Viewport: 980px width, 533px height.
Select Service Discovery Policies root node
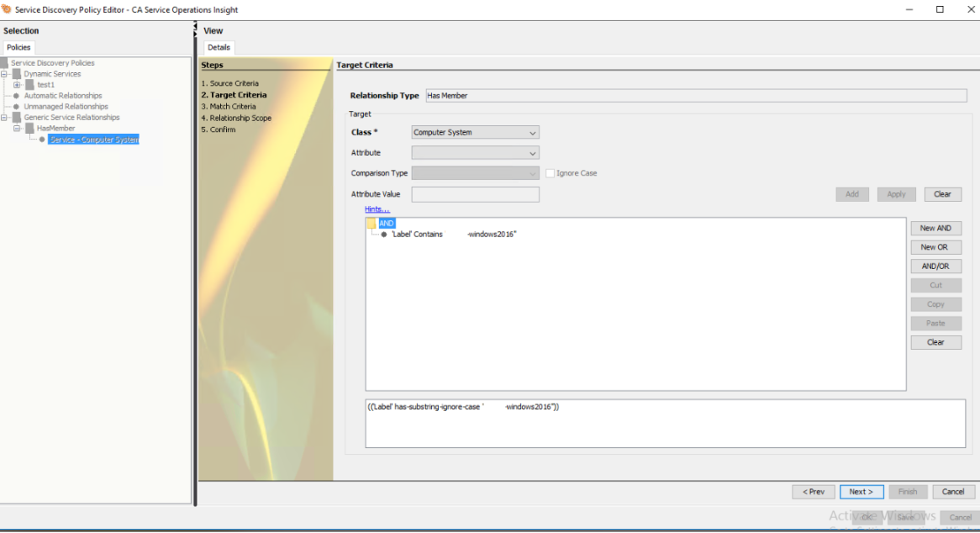[x=52, y=62]
